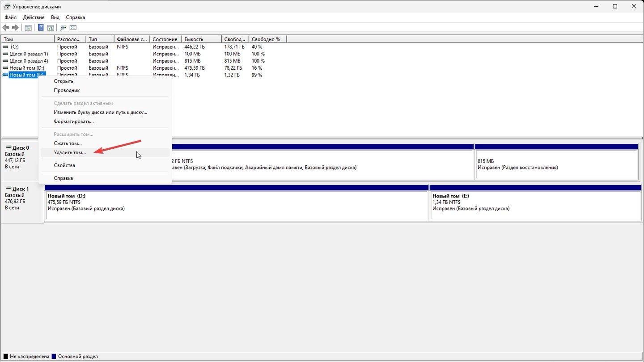The image size is (644, 362).
Task: Sort by the Файловая с... column header
Action: point(132,39)
